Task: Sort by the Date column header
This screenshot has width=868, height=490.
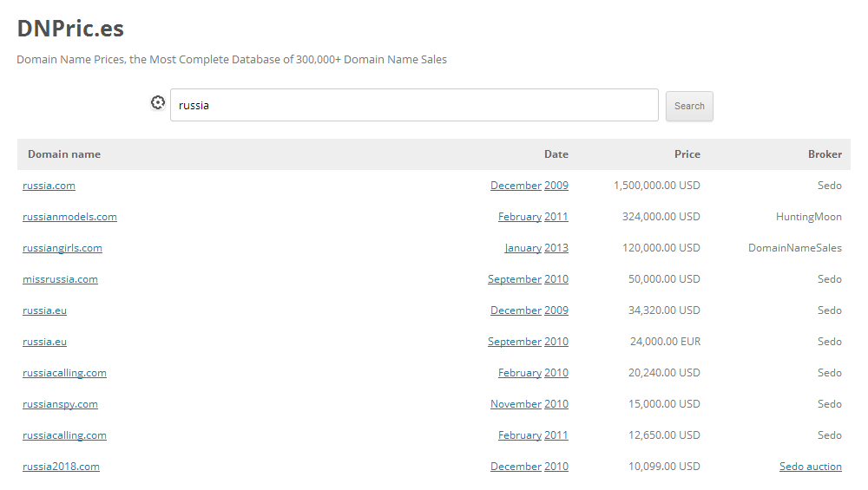Action: (556, 154)
